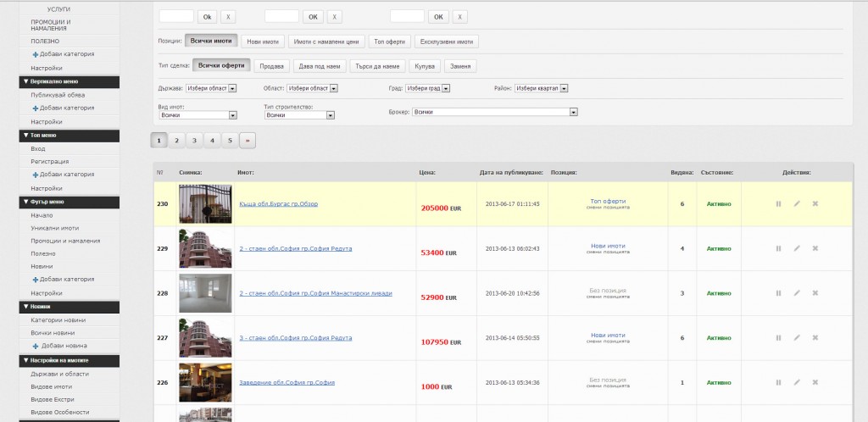The width and height of the screenshot is (868, 422).
Task: Collapse Настройки на имотите section
Action: 70,361
